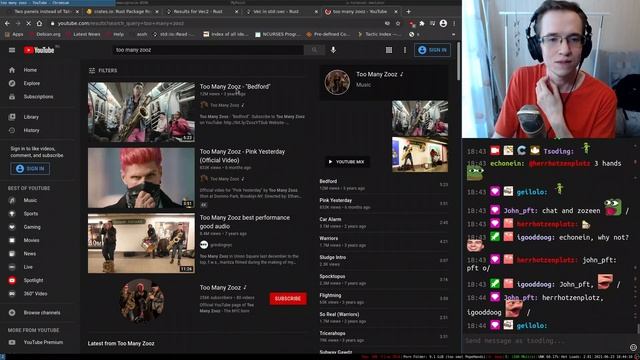The width and height of the screenshot is (640, 360).
Task: Select Flightning in the track list
Action: (x=384, y=298)
